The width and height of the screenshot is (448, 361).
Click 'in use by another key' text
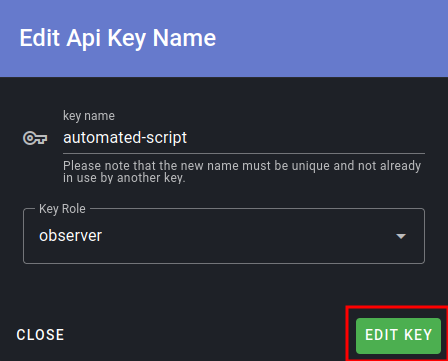click(123, 178)
